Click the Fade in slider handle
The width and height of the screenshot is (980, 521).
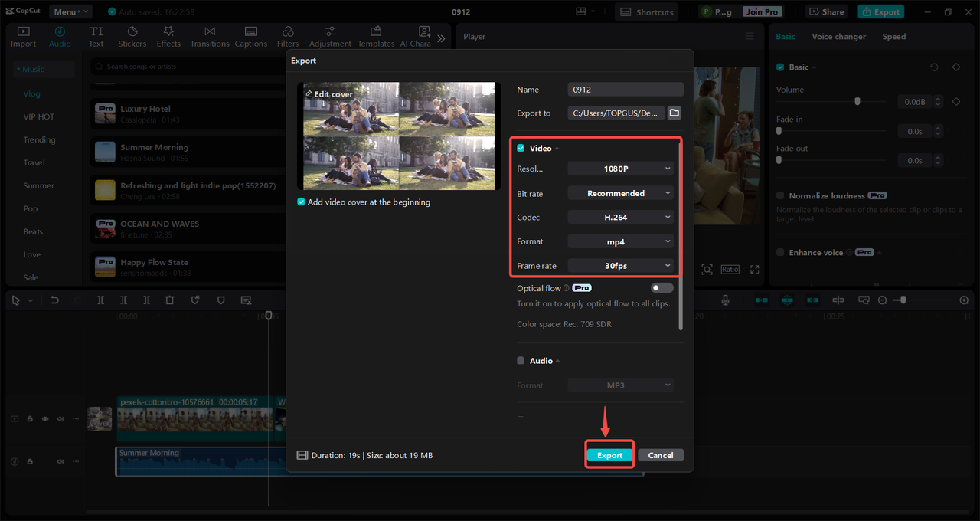pyautogui.click(x=779, y=131)
